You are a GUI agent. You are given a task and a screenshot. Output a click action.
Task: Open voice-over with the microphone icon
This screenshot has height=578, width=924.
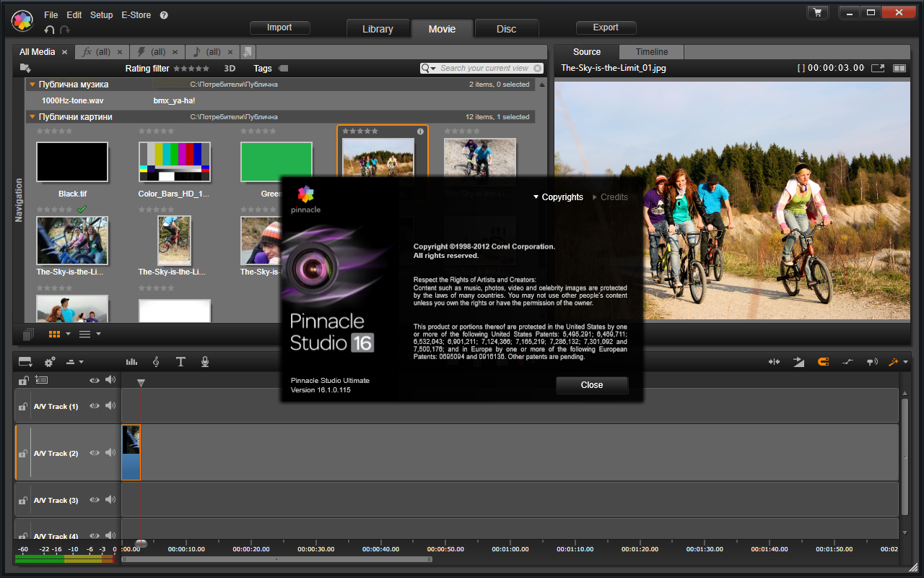coord(205,362)
